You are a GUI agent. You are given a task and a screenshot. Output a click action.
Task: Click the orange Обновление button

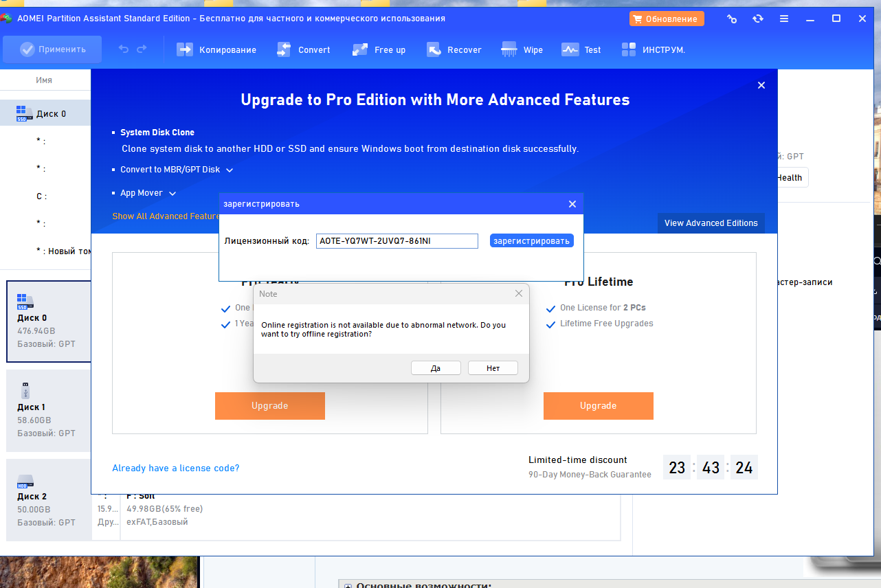667,19
